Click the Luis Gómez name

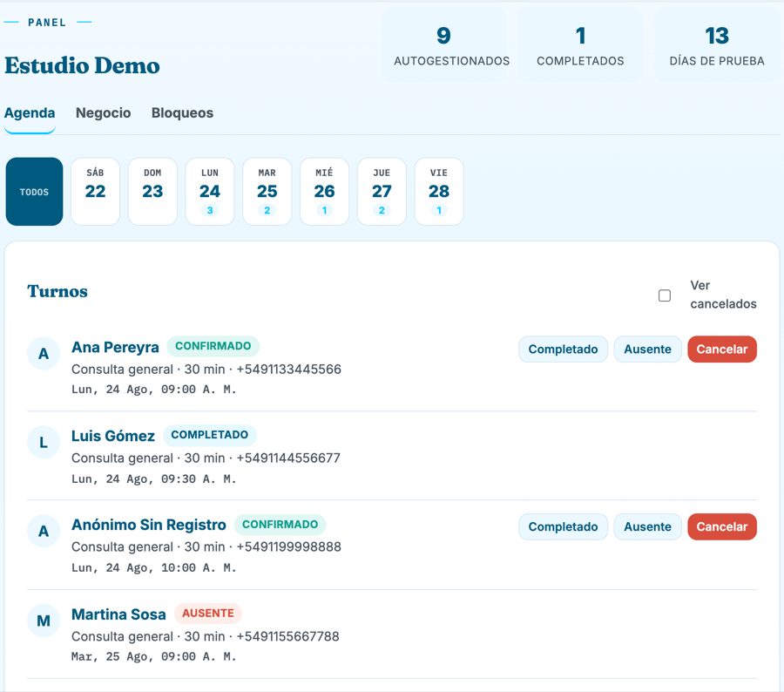coord(113,436)
